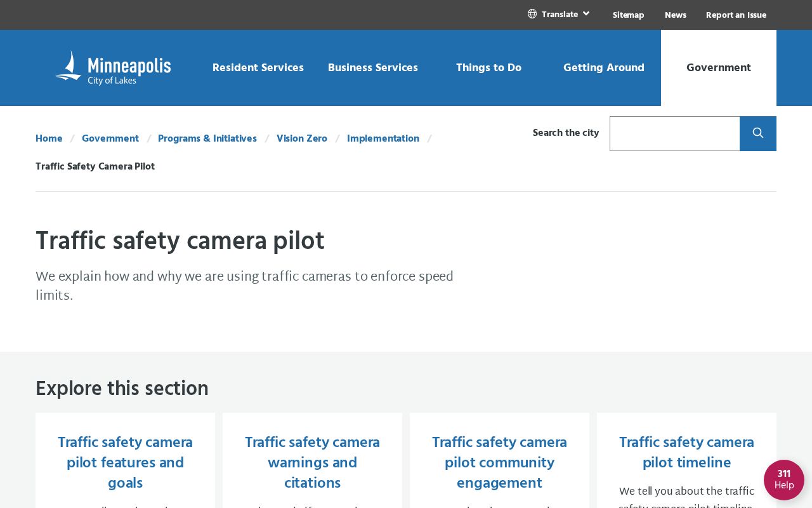Expand the Translate dropdown chevron
Image resolution: width=812 pixels, height=508 pixels.
point(586,13)
